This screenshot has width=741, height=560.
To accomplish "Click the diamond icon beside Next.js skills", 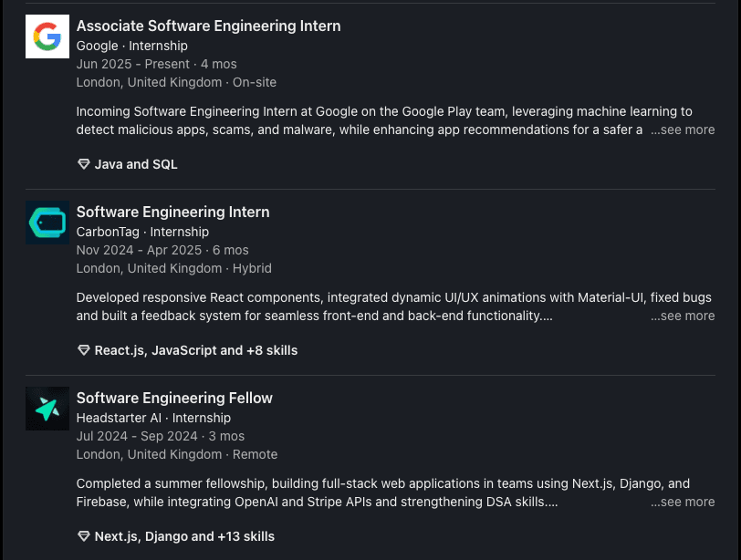I will (84, 536).
